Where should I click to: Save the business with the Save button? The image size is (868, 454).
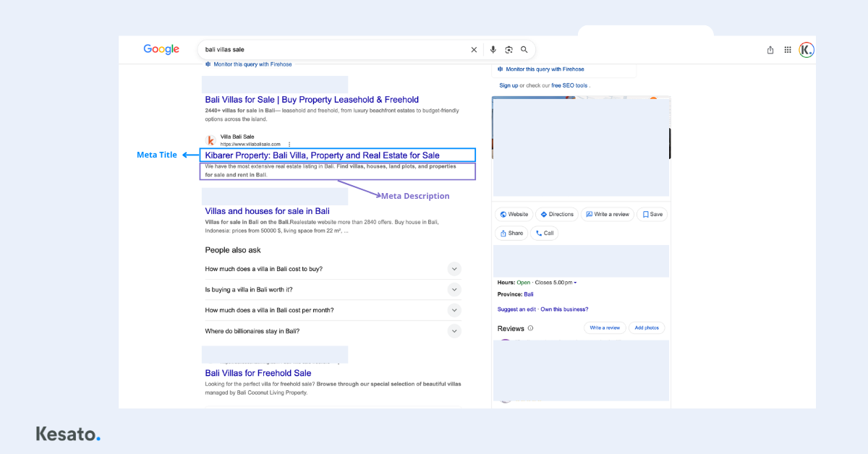(x=652, y=215)
